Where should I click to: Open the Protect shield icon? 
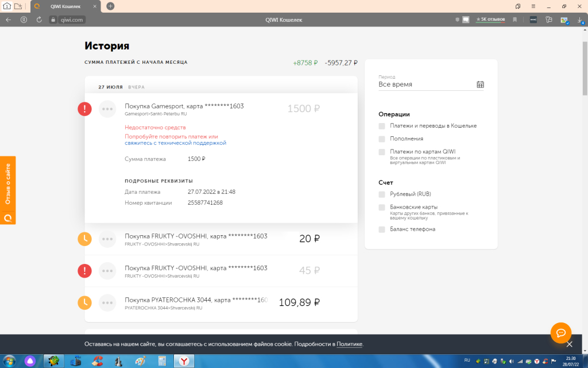click(x=457, y=20)
